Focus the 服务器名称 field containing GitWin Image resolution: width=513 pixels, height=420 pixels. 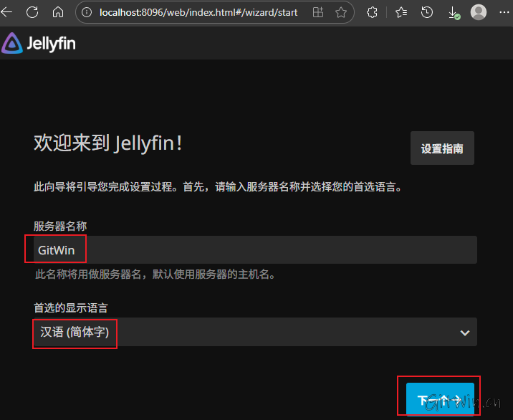[255, 249]
